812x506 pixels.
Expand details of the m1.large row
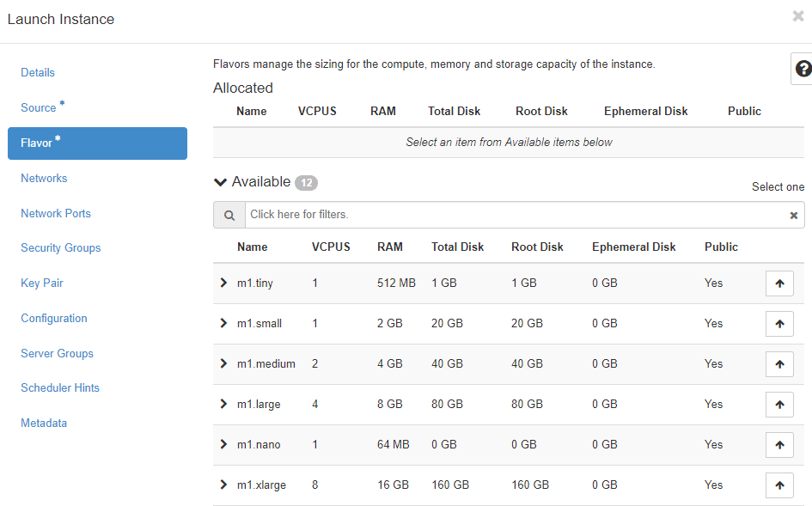pyautogui.click(x=223, y=404)
